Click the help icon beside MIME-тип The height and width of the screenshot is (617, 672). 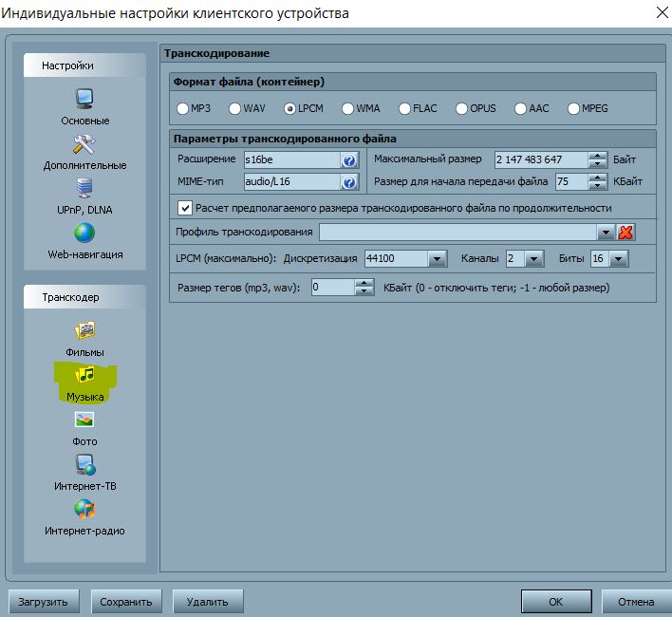(349, 182)
